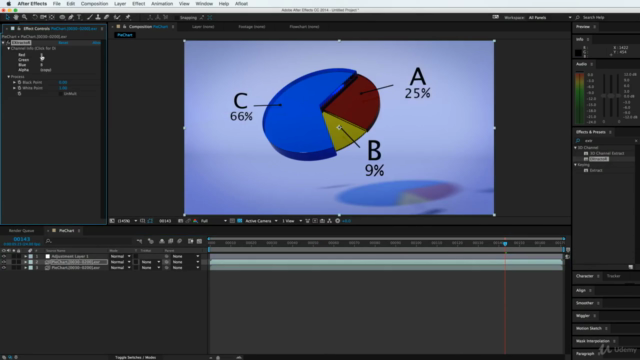Open Composition Mini-Flowchart in timeline

[x=140, y=241]
